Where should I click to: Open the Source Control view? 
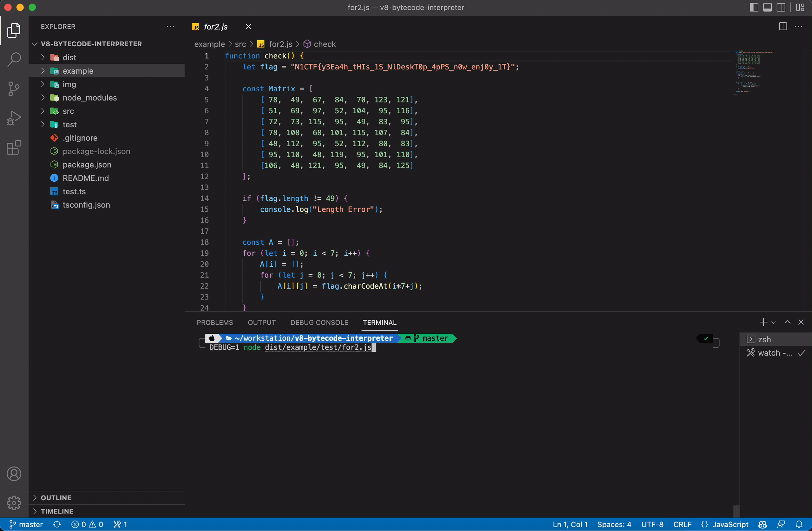click(x=14, y=89)
